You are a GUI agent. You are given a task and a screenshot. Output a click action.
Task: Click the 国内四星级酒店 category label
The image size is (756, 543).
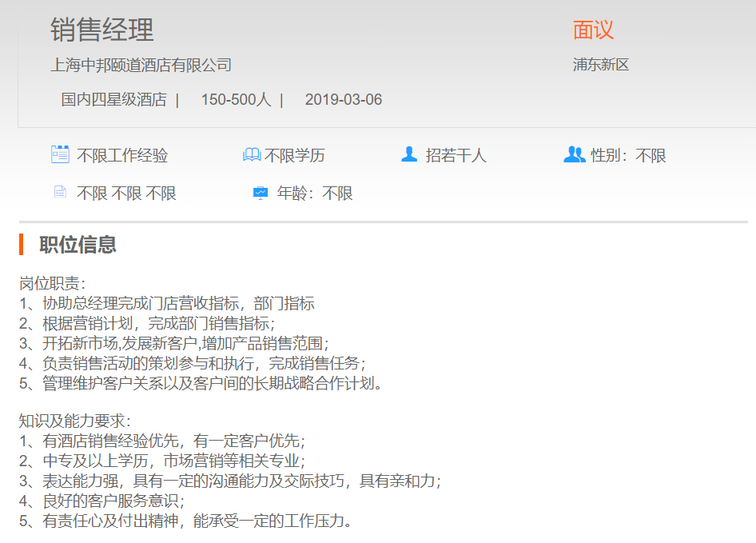[x=113, y=100]
